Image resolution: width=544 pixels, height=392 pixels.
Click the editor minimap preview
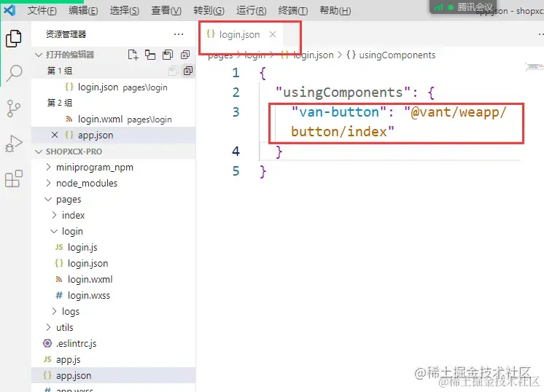tap(534, 66)
